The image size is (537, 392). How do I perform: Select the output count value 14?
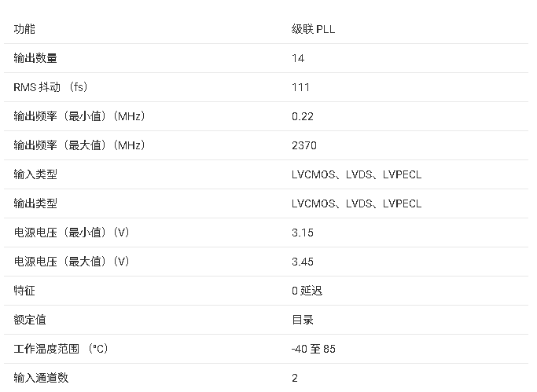tap(298, 58)
